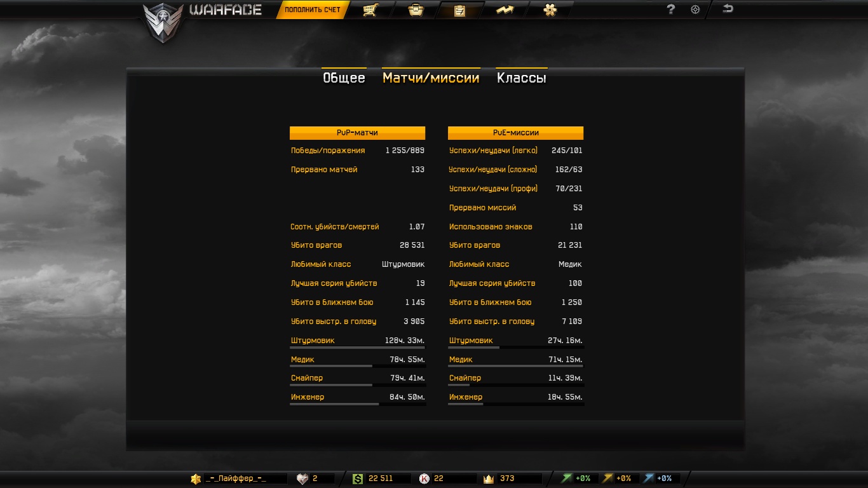Screen dimensions: 868x488
Task: Click the green dollar currency icon
Action: coord(358,478)
